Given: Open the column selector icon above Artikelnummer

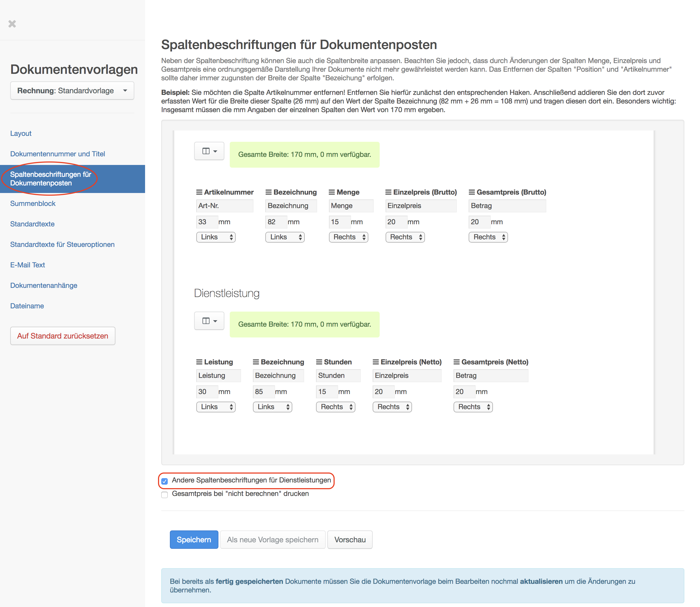Looking at the screenshot, I should click(209, 151).
